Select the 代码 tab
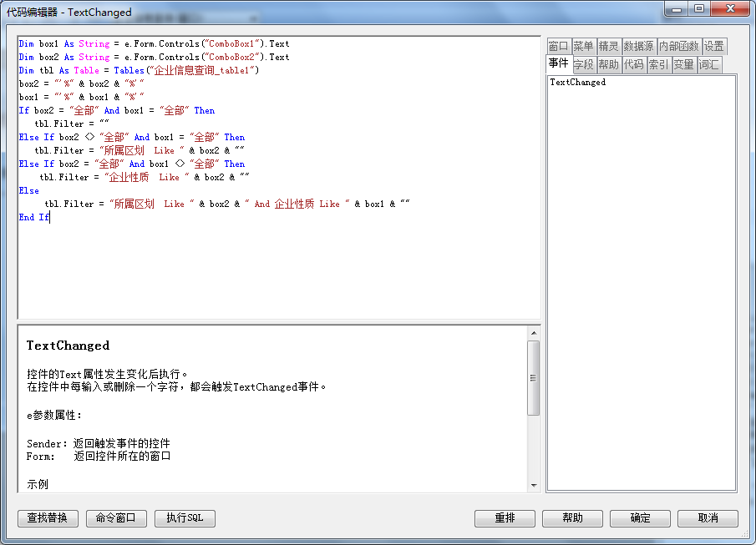Screen dimensions: 756x545 tap(633, 64)
